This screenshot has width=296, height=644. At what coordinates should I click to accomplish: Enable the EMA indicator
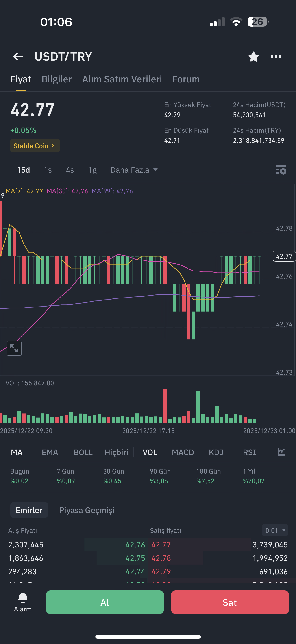tap(50, 452)
